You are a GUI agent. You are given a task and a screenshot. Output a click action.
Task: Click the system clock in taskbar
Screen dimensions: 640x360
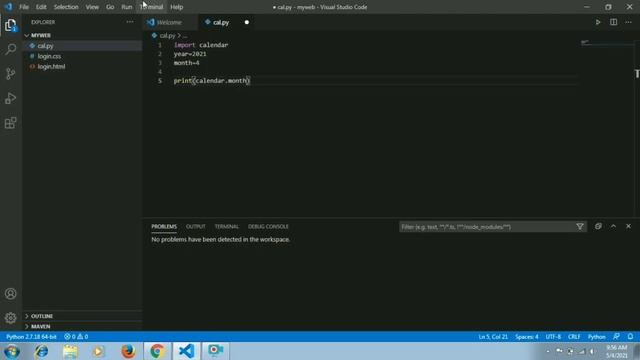[x=616, y=351]
